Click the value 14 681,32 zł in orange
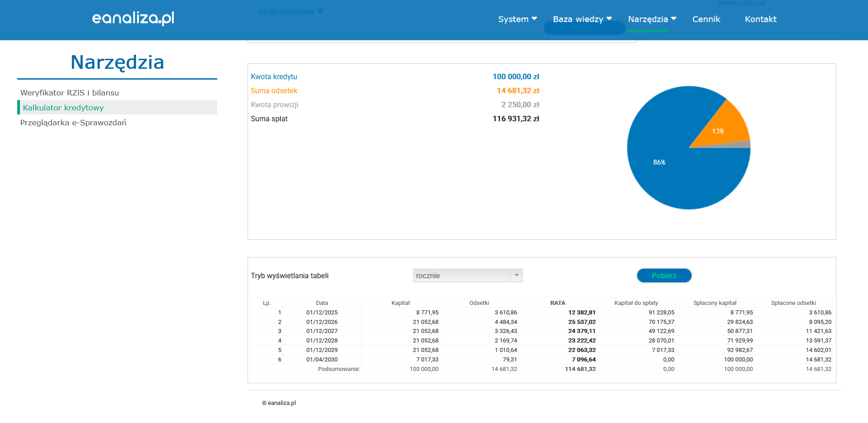 [x=518, y=90]
